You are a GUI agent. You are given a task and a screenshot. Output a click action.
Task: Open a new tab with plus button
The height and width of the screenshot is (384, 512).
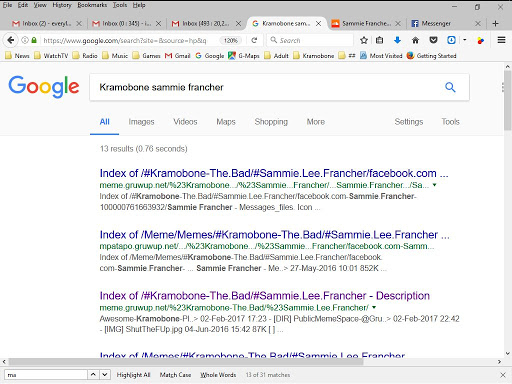(495, 23)
